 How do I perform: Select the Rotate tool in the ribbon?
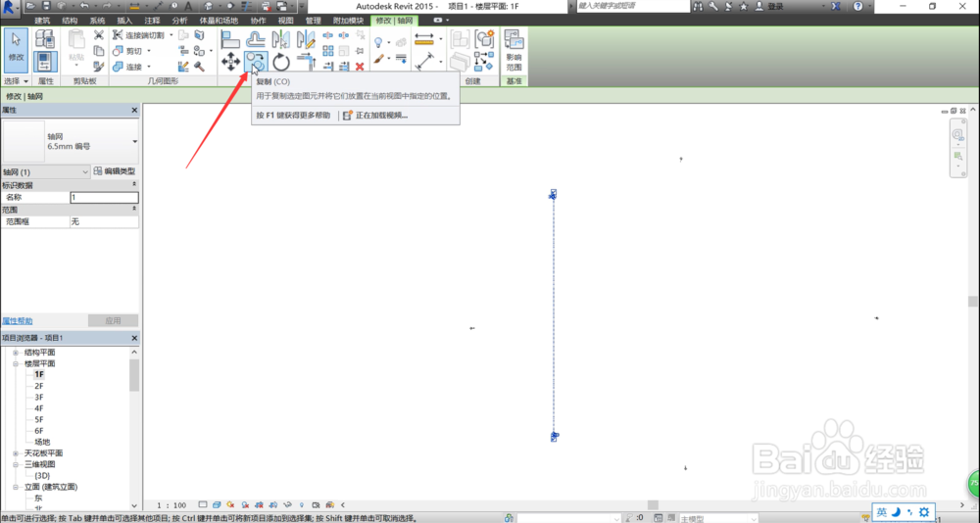point(281,62)
